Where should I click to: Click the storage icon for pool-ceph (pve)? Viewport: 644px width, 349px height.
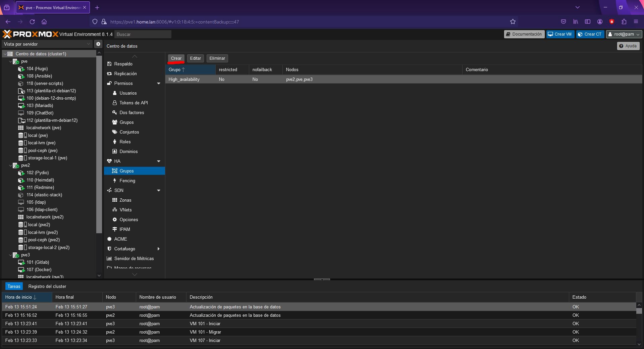[x=22, y=151]
